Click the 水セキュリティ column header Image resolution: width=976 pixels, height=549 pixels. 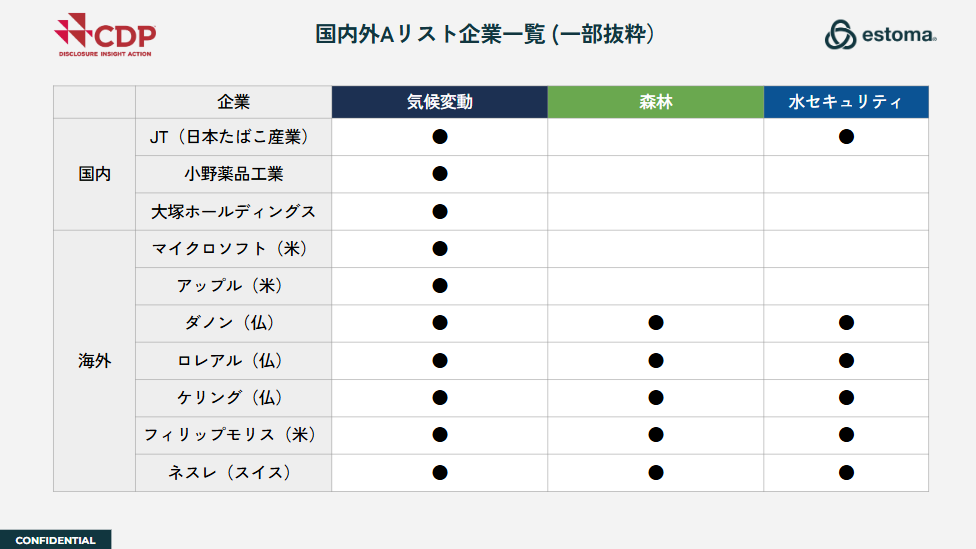846,102
